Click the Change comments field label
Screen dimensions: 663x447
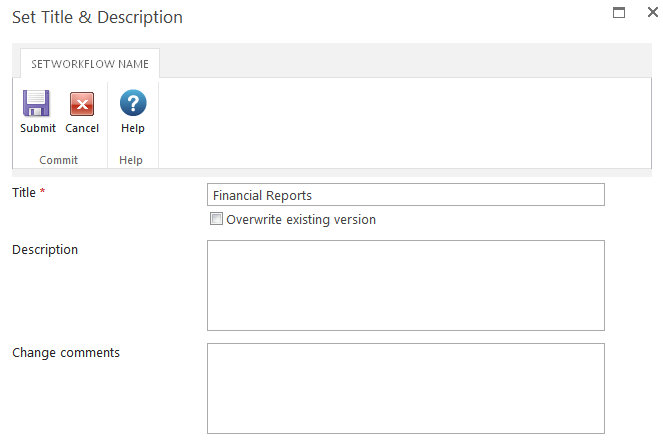[x=66, y=352]
